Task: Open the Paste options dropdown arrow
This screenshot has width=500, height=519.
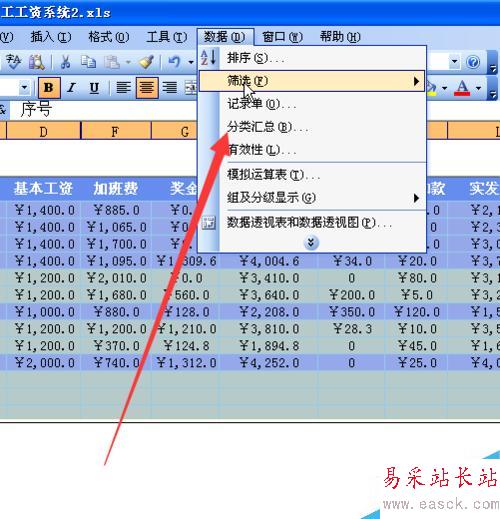Action: 128,62
